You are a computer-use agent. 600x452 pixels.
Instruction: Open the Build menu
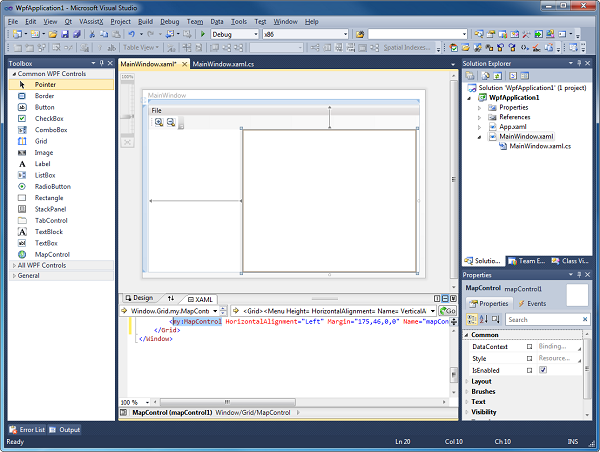[146, 20]
